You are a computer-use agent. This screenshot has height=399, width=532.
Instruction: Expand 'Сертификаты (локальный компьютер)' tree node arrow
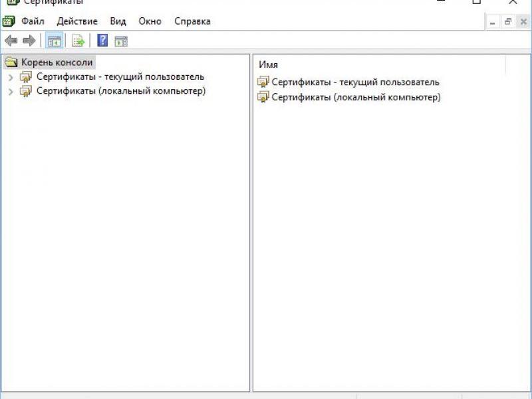point(10,92)
